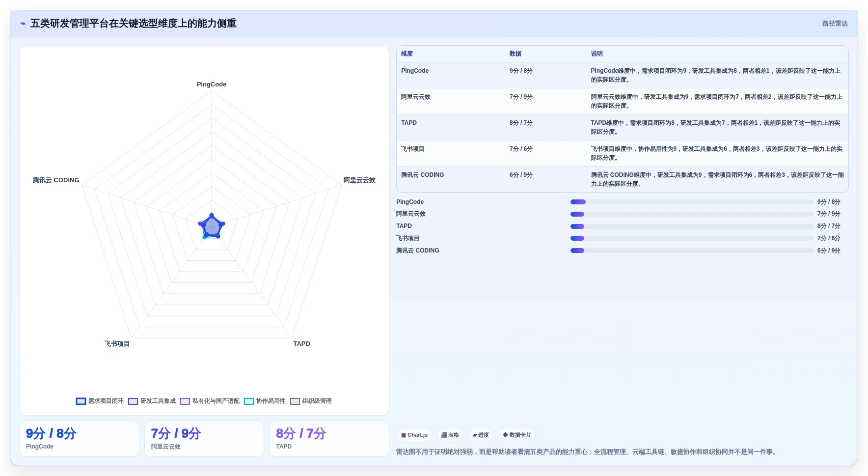The width and height of the screenshot is (868, 476).
Task: Select the 飞书项目 table row name
Action: (x=413, y=149)
